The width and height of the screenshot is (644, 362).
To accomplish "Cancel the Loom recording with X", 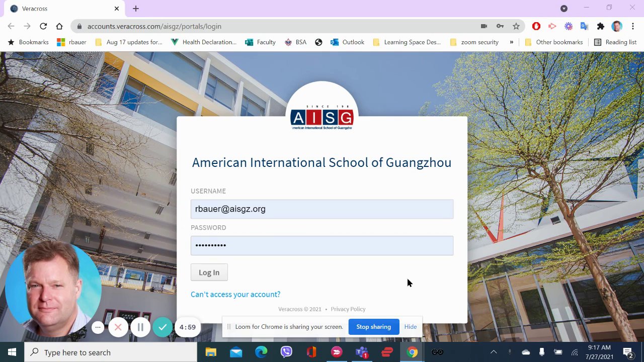I will click(118, 327).
